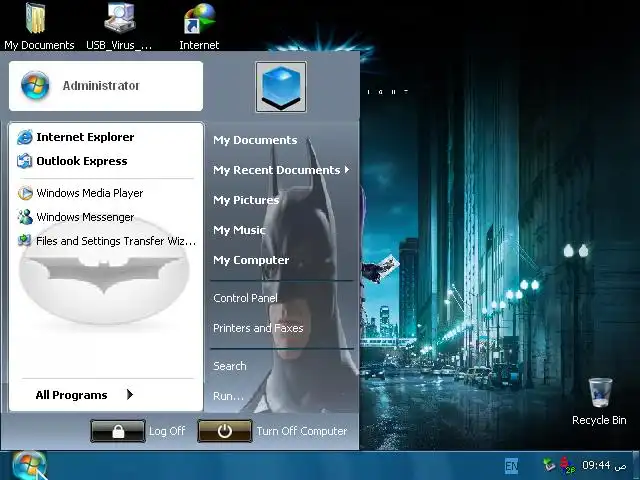Click the blue cube user picture

pos(281,87)
